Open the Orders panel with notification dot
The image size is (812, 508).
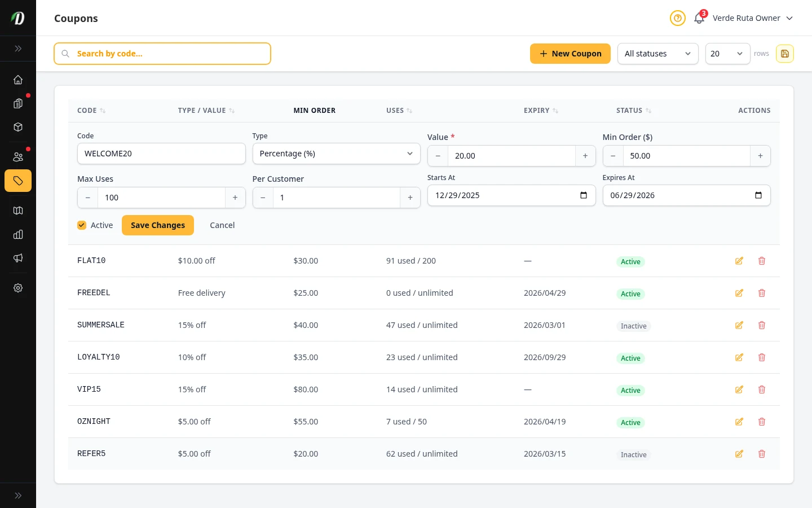[18, 103]
